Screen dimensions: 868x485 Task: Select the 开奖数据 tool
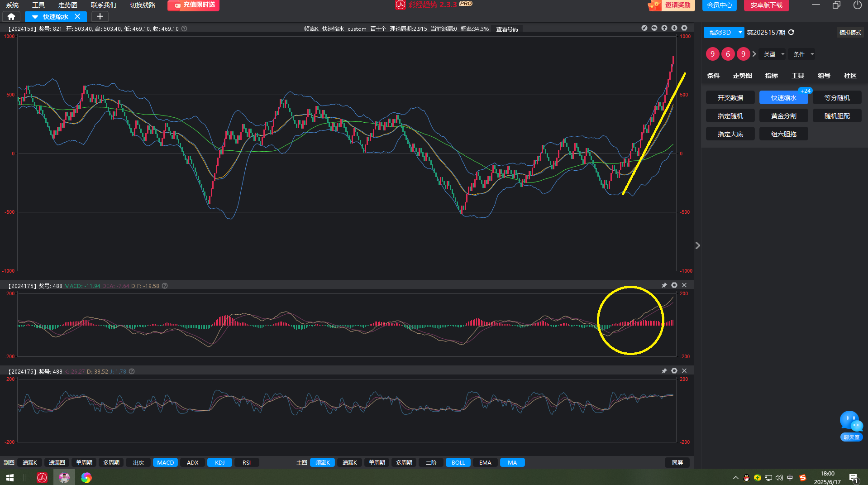[730, 97]
